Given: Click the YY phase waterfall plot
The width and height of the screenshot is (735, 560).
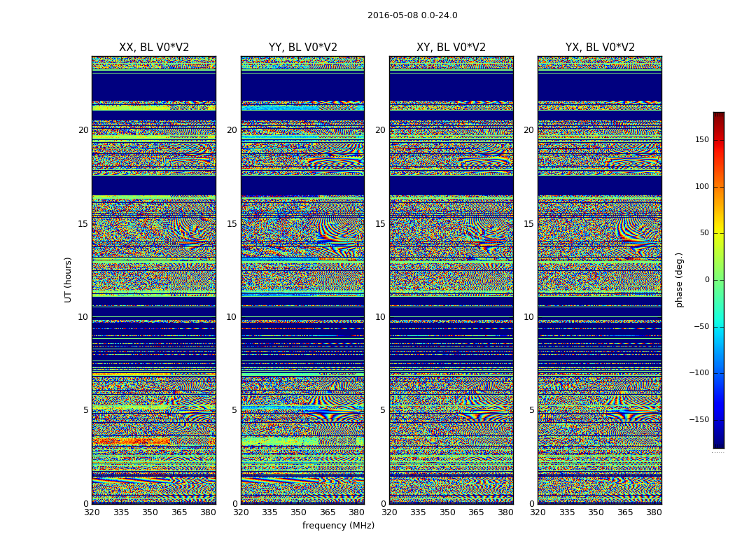Looking at the screenshot, I should click(x=303, y=280).
